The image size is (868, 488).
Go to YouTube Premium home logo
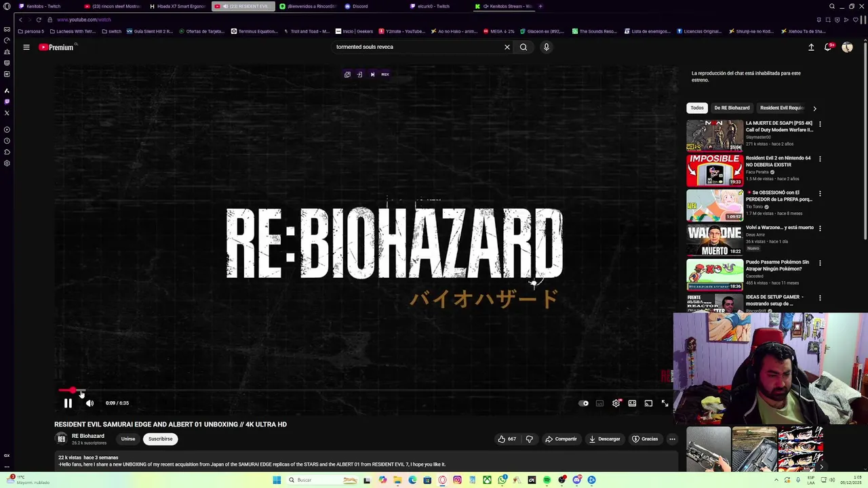point(56,47)
